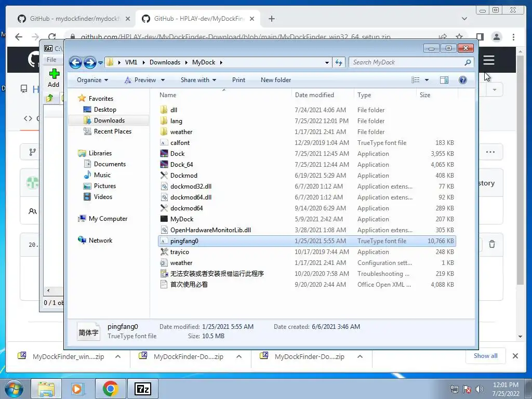
Task: Select the dockmod32.dll file
Action: point(191,187)
